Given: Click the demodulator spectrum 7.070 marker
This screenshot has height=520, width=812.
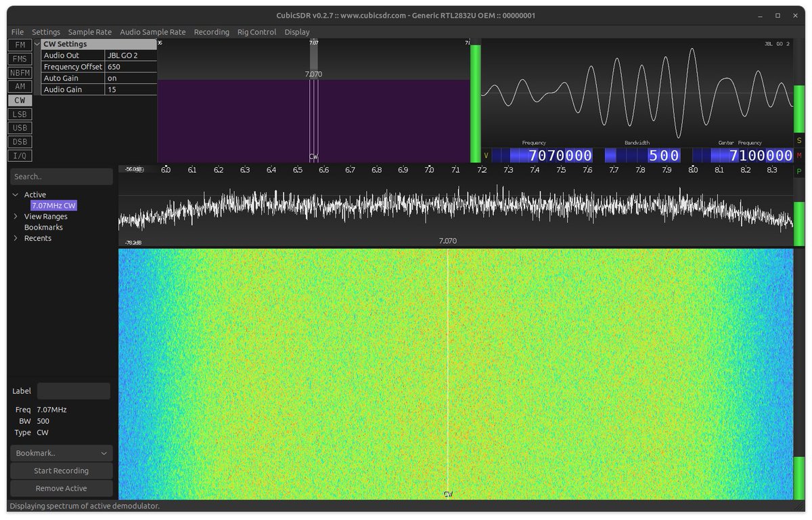Looking at the screenshot, I should (x=314, y=74).
